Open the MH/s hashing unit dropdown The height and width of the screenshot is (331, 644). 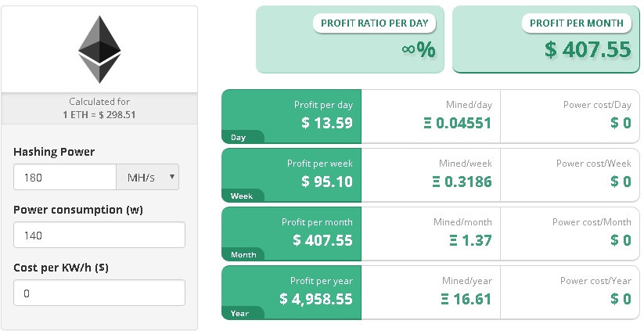(x=147, y=178)
